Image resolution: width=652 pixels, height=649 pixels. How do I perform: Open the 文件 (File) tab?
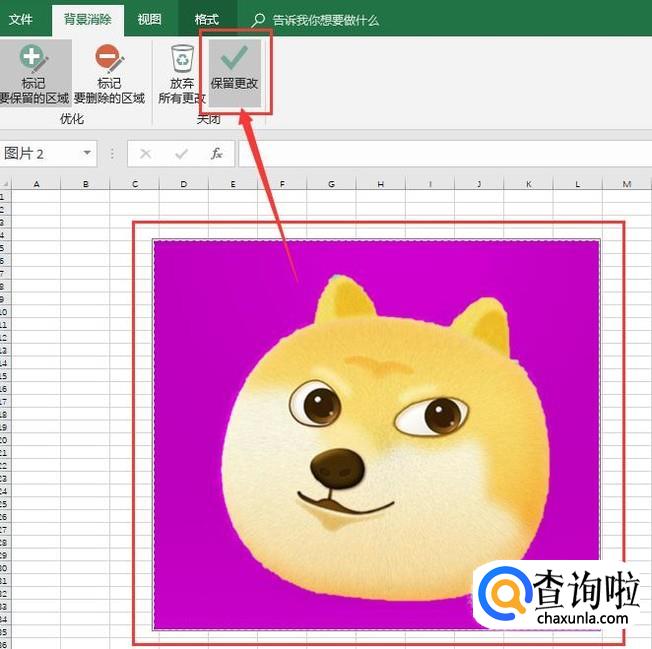tap(21, 19)
